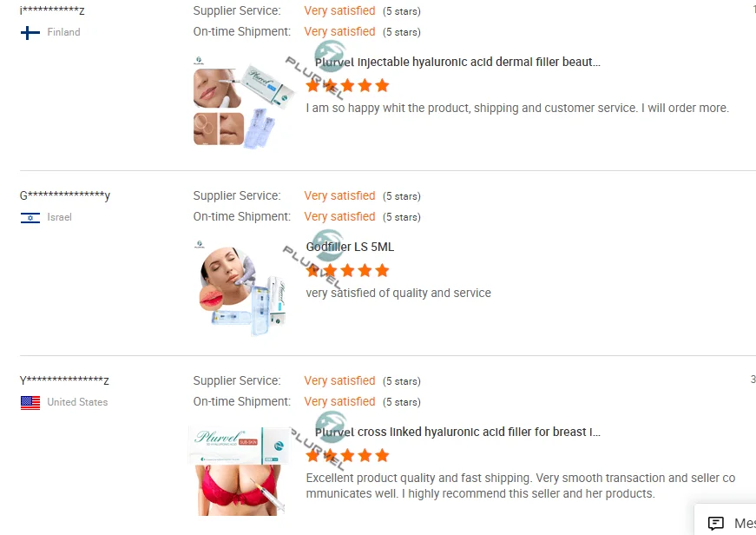Open Plurvel cross linked hyaluronic acid filler link
The width and height of the screenshot is (756, 535).
(x=457, y=432)
